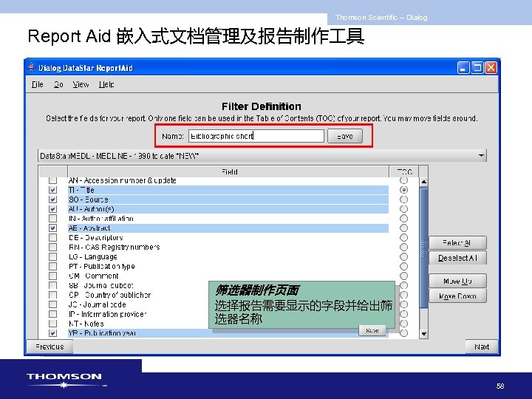
Task: Select the JC - Journal code row text
Action: 98,304
